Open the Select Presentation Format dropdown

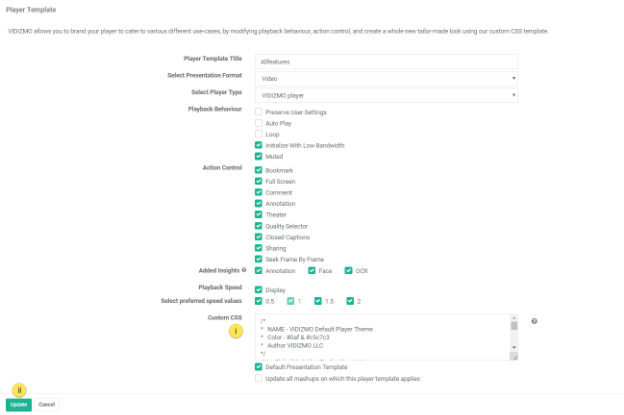tap(386, 78)
